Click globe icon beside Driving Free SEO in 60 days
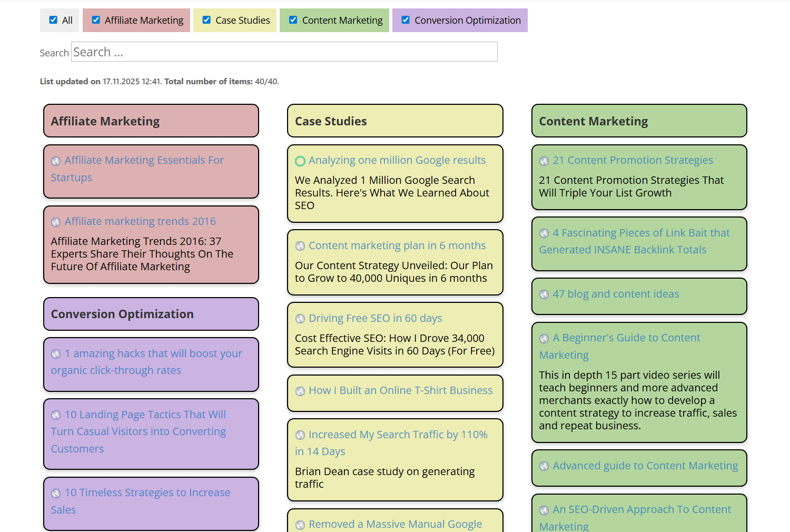 point(300,319)
